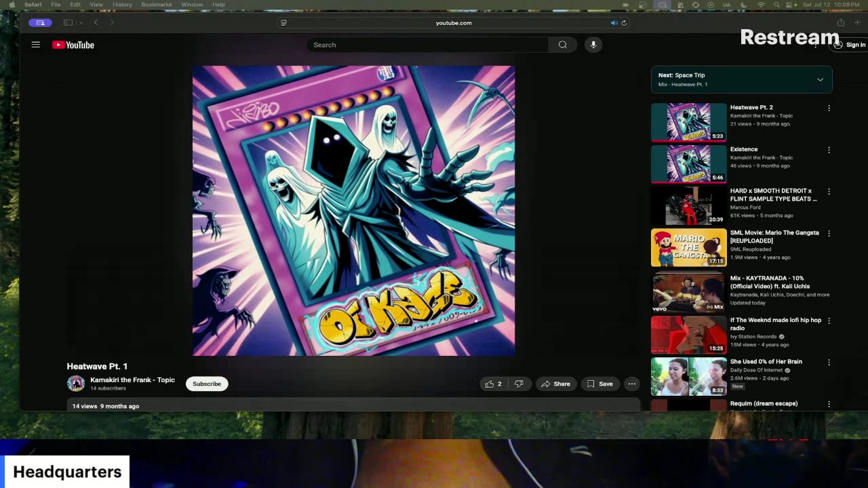This screenshot has width=868, height=488.
Task: Open options for HARD x SMOOTH DETROIT video
Action: (829, 192)
